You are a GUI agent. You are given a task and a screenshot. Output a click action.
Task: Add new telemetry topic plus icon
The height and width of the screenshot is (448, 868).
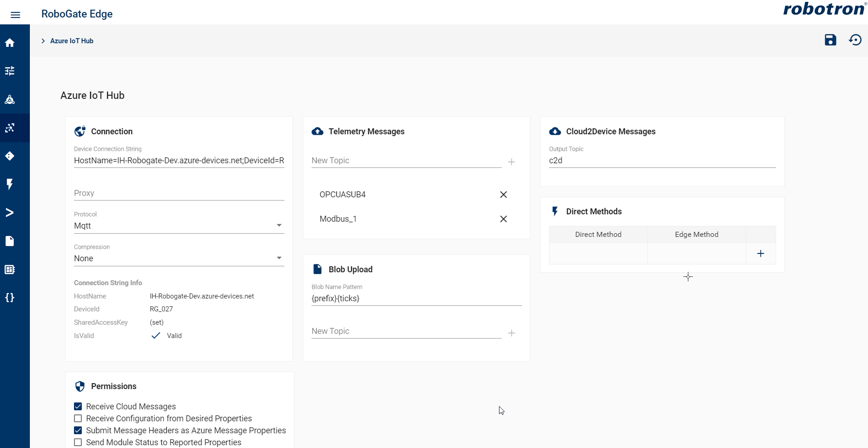(511, 162)
